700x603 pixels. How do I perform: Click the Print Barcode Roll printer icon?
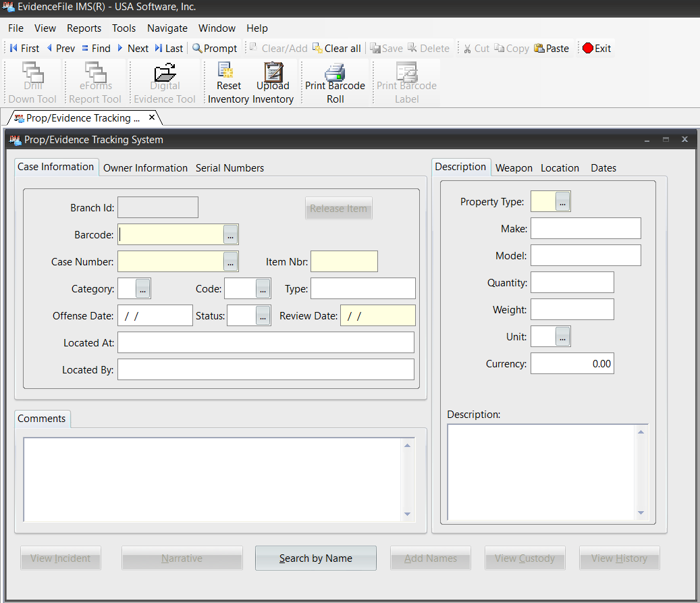point(335,72)
